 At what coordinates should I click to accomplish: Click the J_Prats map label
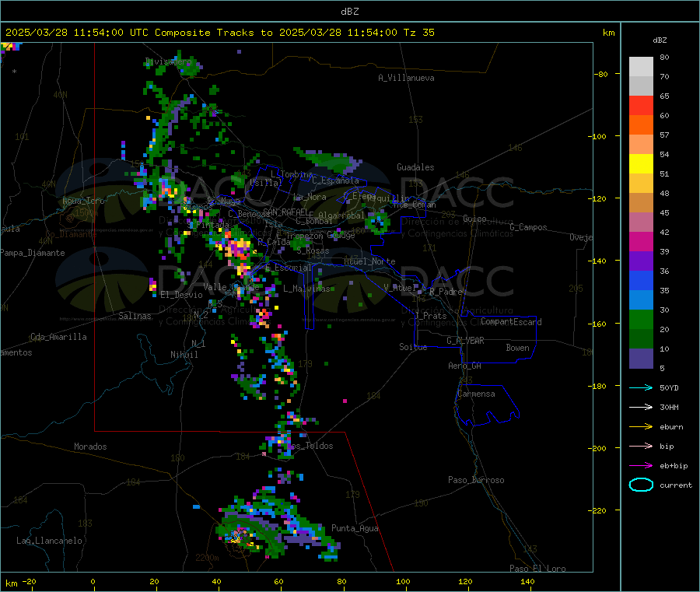[x=431, y=315]
